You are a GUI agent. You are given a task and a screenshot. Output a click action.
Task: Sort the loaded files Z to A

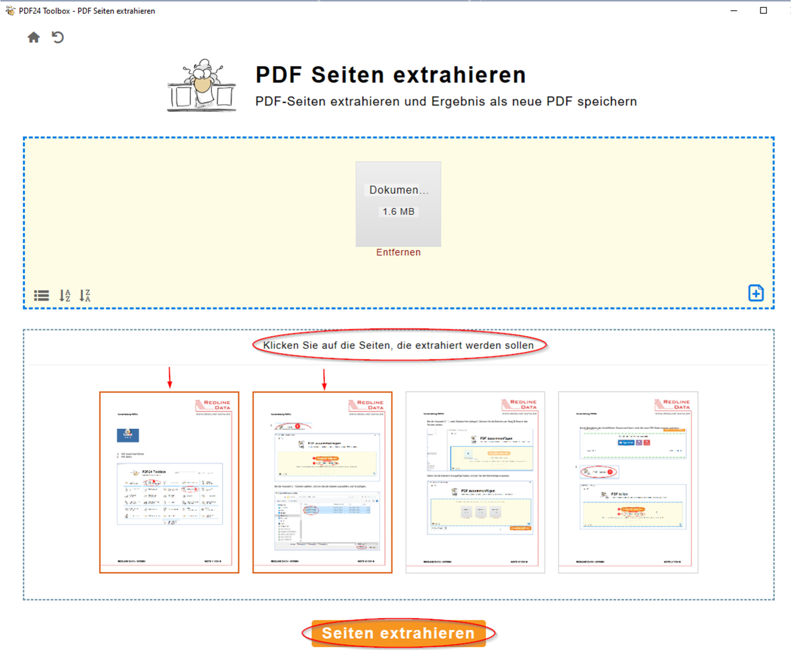(85, 295)
